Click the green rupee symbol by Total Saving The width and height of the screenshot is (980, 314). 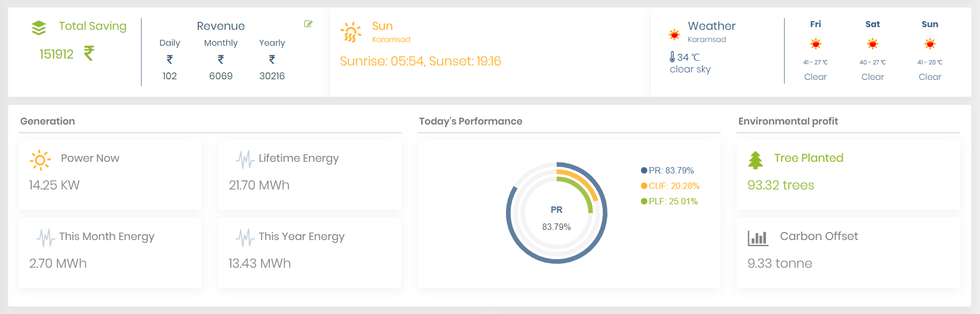coord(89,53)
